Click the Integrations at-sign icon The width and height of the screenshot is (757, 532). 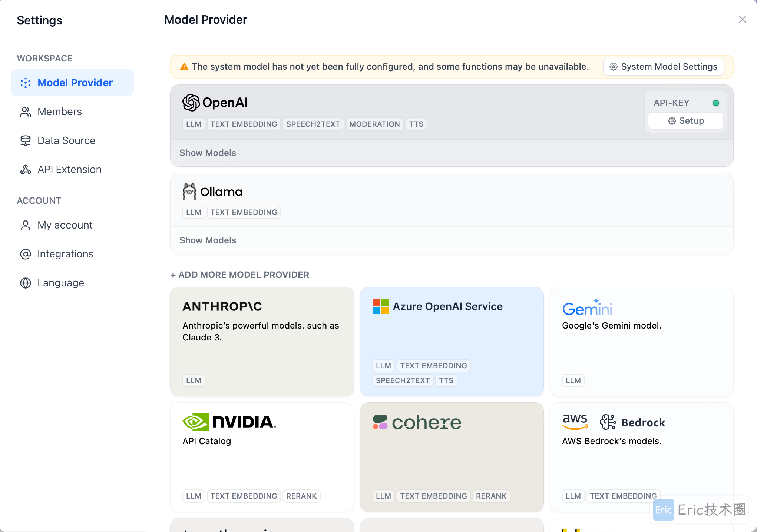point(26,254)
